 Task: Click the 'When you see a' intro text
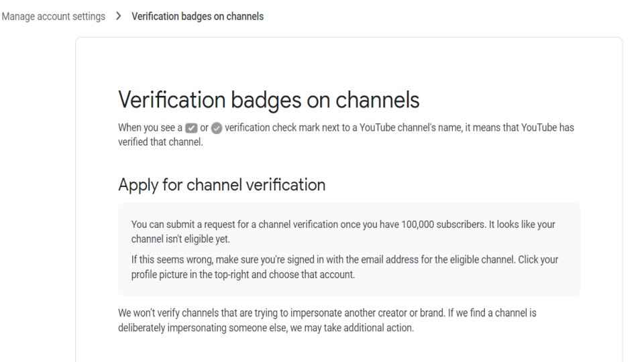(150, 127)
